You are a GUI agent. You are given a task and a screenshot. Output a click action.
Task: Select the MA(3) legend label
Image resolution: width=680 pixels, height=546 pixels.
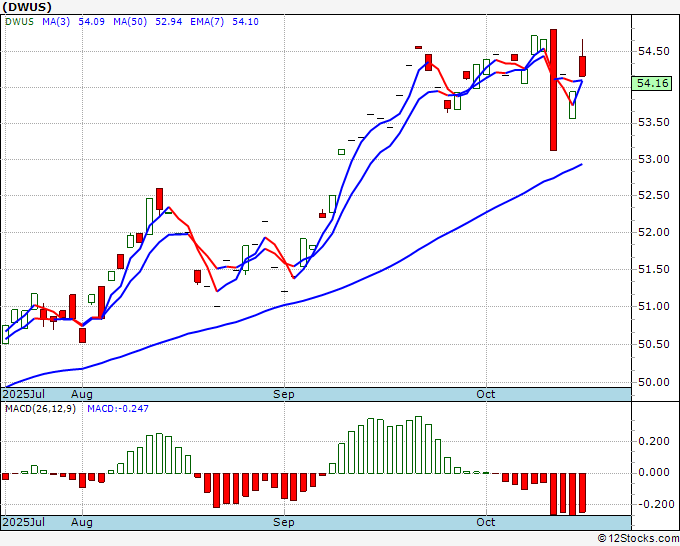[x=56, y=22]
